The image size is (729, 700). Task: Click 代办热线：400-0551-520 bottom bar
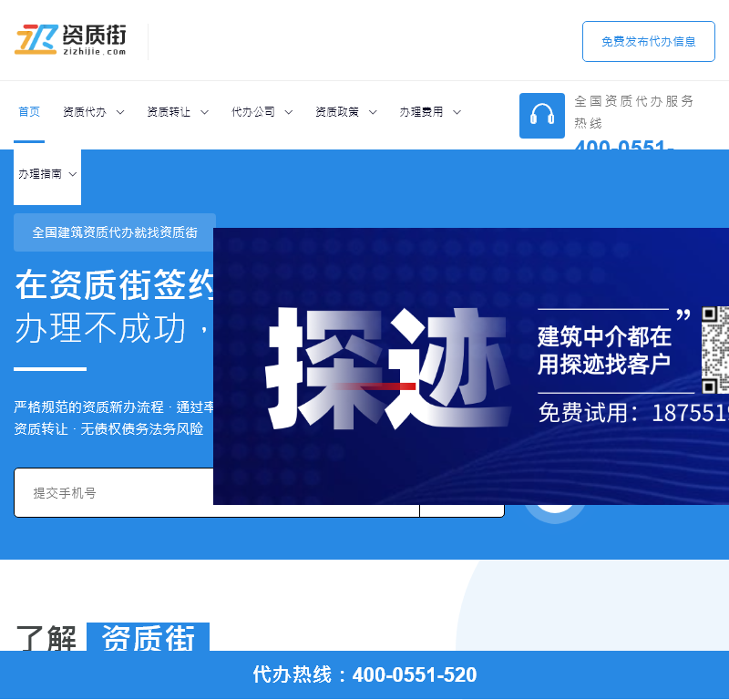click(364, 674)
